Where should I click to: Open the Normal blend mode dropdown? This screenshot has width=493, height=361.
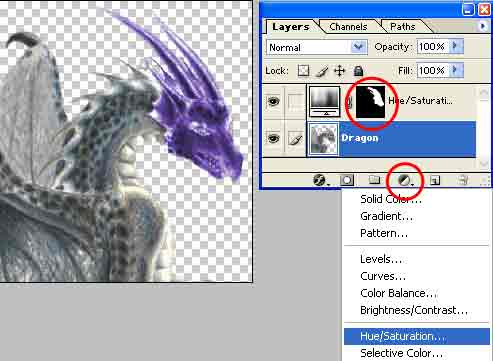tap(317, 47)
